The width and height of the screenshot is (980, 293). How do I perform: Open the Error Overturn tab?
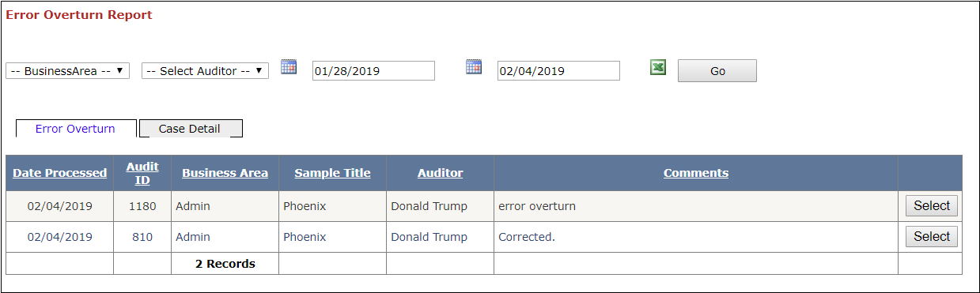75,129
